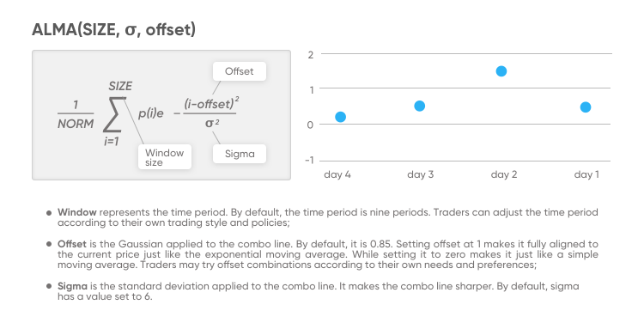The image size is (644, 323).
Task: Select the Window size label box
Action: click(x=165, y=157)
